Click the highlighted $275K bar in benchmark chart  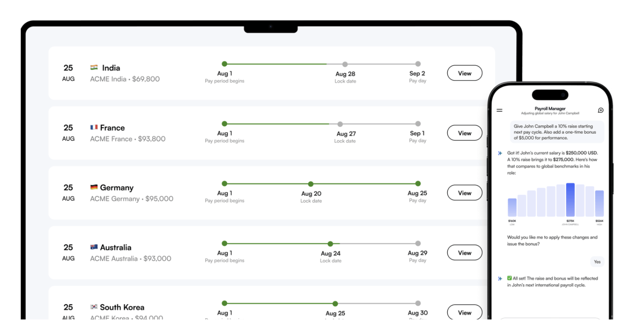tap(570, 200)
